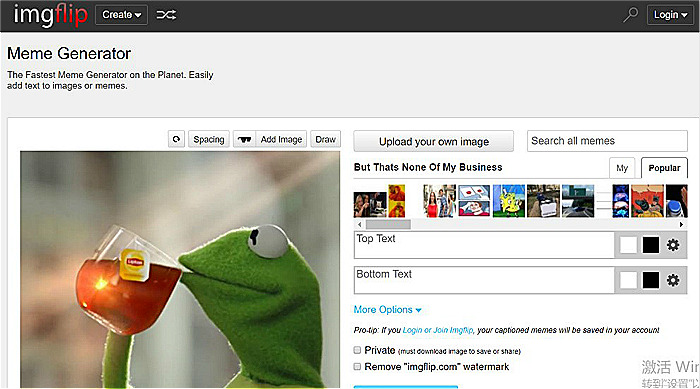Click the Add Image button
Viewport: 700px width, 389px height.
point(281,139)
